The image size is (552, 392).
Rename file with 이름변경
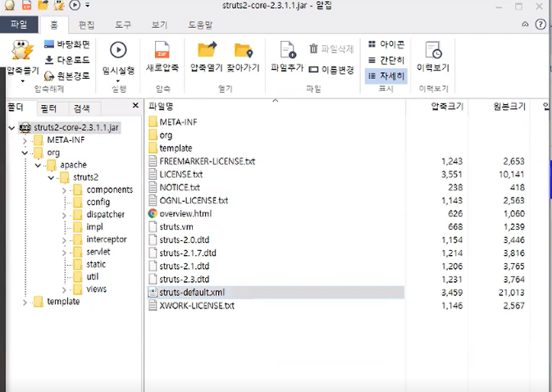[331, 70]
